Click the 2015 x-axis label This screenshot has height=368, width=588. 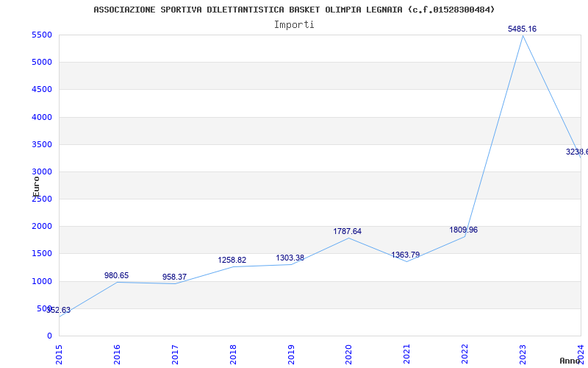click(59, 355)
